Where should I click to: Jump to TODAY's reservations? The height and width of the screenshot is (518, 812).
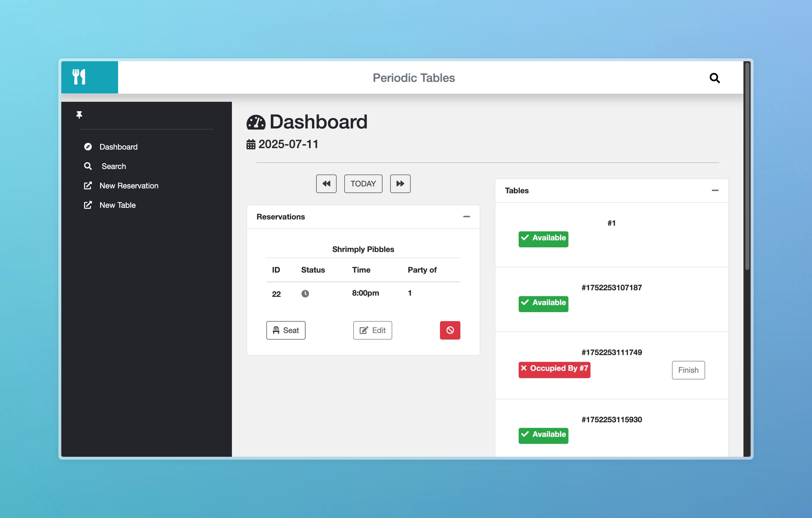pyautogui.click(x=363, y=184)
